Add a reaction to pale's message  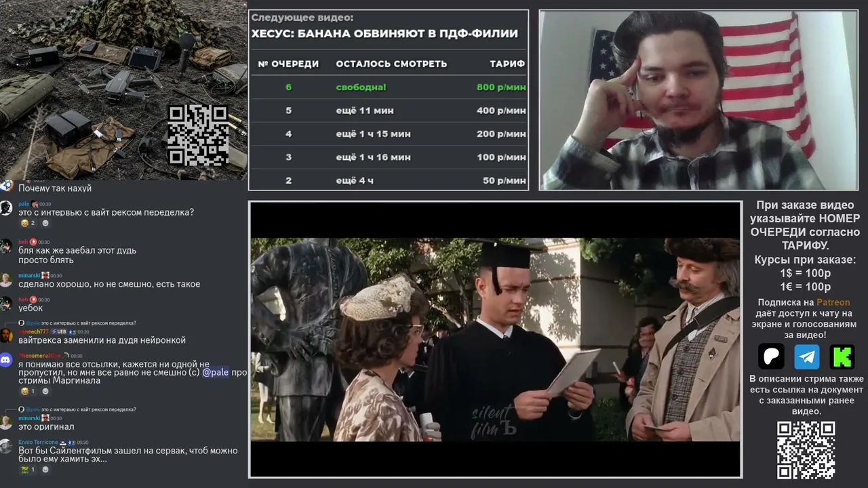point(45,223)
